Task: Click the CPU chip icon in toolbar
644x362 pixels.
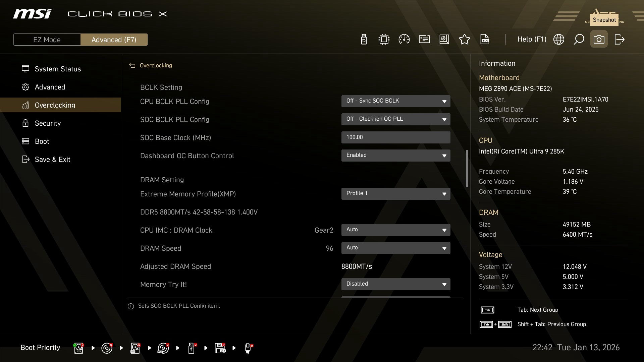Action: point(384,40)
